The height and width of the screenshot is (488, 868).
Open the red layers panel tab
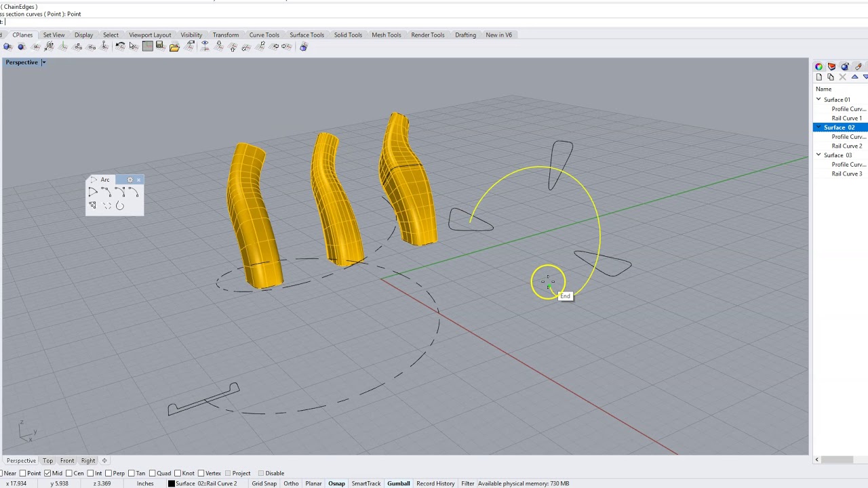(x=832, y=66)
